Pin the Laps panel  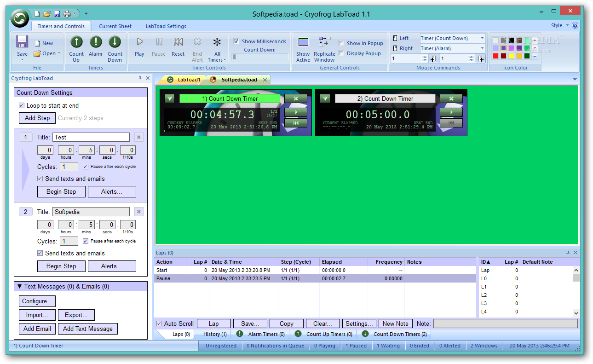[x=568, y=253]
